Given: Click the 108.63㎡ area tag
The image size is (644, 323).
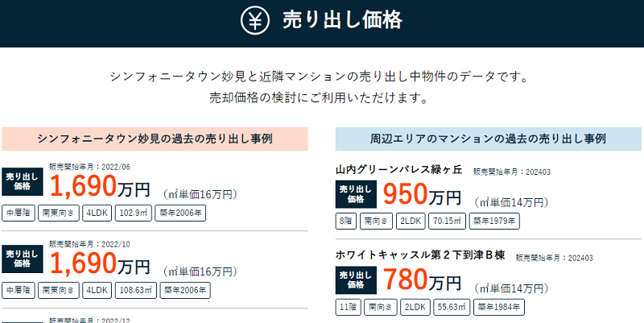Looking at the screenshot, I should click(135, 291).
